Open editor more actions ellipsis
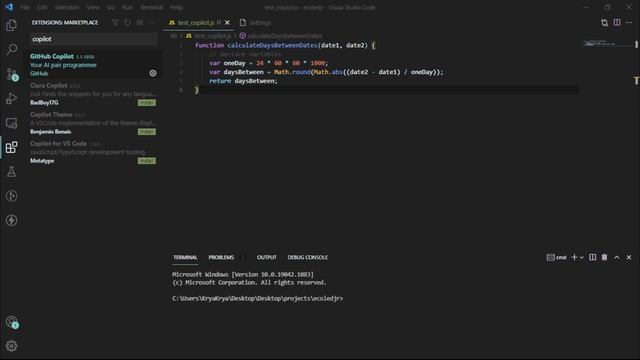This screenshot has width=640, height=360. (629, 22)
